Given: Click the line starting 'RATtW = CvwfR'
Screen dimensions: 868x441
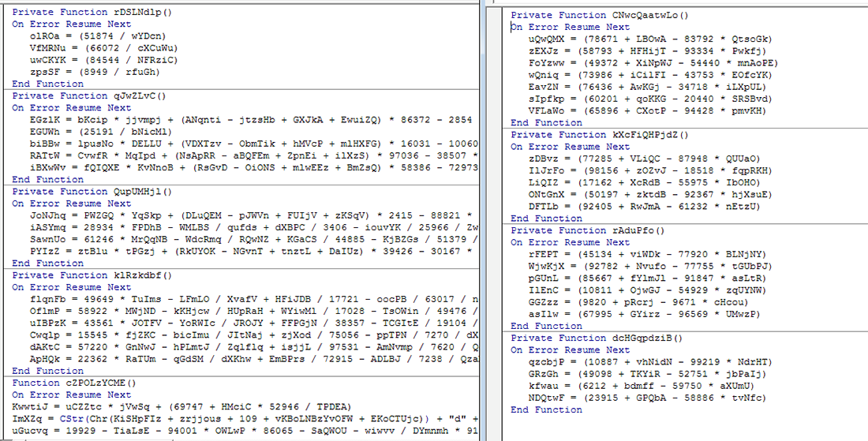Looking at the screenshot, I should pos(254,155).
